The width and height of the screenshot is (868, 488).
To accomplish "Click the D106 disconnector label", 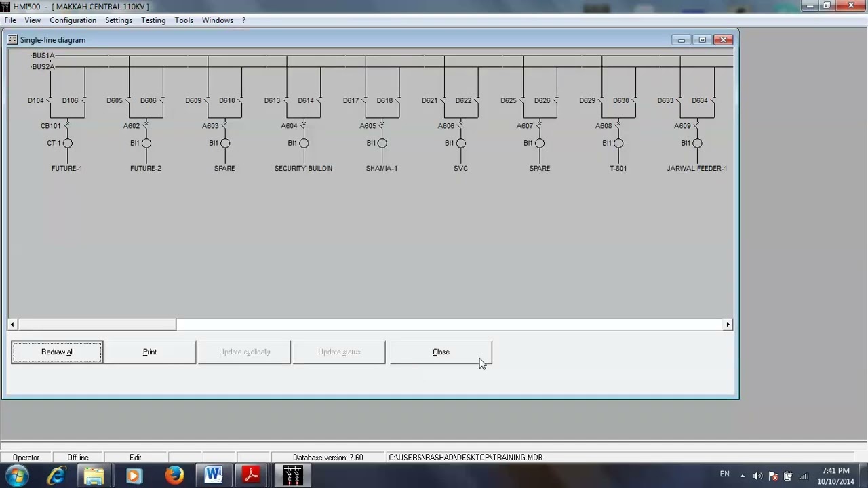I will [70, 100].
